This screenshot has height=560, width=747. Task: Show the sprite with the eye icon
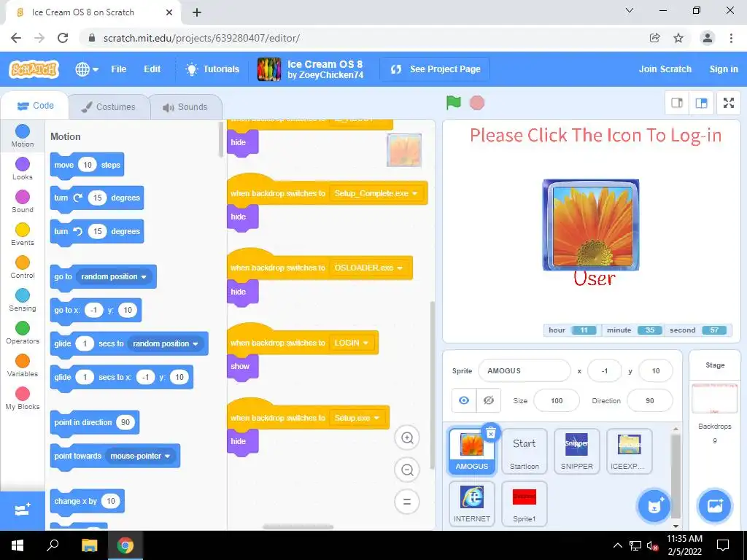464,400
